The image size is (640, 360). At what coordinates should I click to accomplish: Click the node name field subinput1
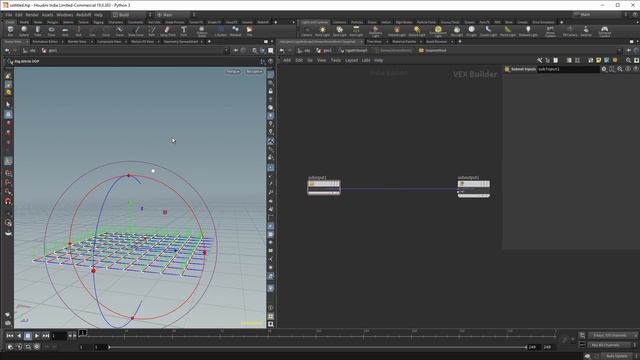click(x=568, y=69)
